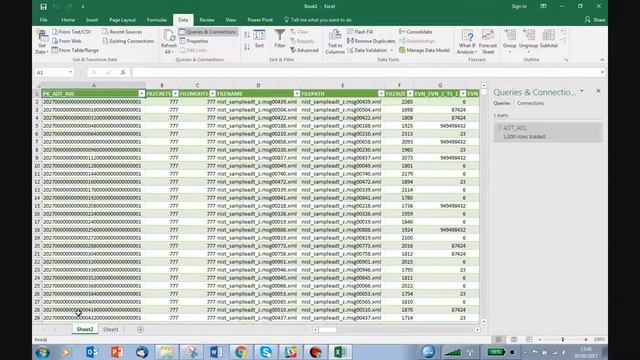Click the Subtotal button
The image size is (640, 360).
tap(549, 39)
